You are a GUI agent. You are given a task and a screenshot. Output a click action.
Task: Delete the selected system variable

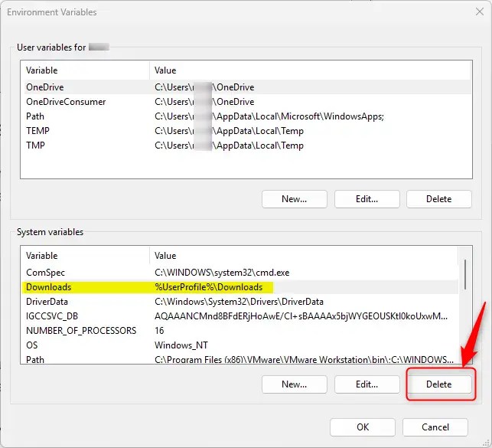click(x=439, y=384)
